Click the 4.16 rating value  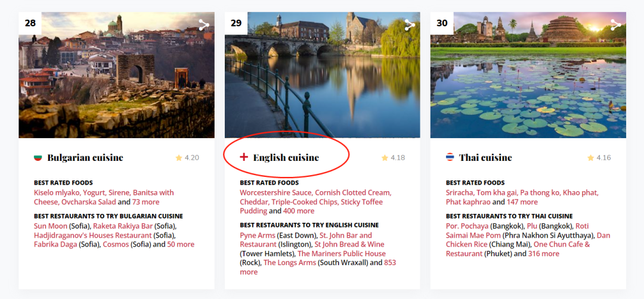tap(603, 157)
